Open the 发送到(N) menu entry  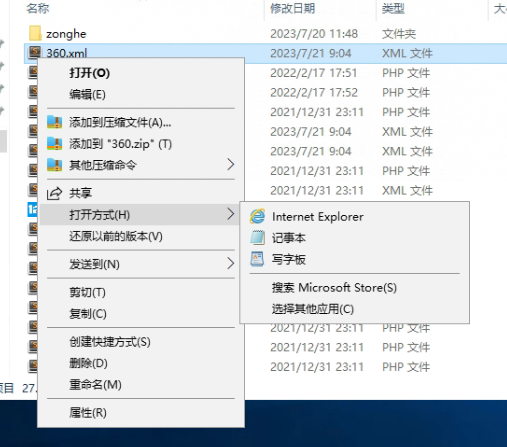[x=141, y=264]
